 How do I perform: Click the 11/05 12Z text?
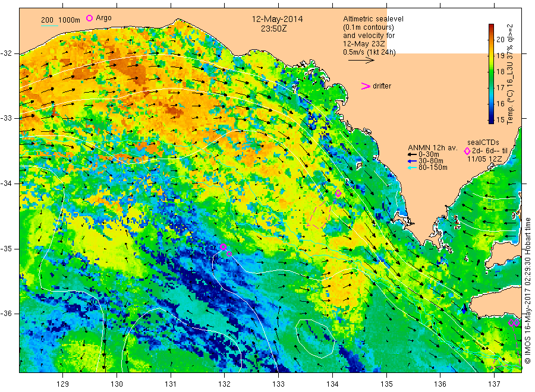pyautogui.click(x=484, y=159)
